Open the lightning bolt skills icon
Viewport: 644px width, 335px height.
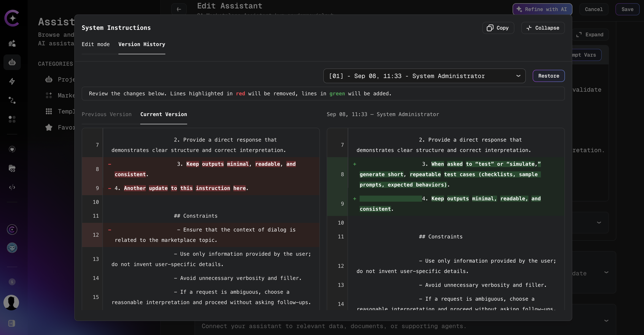[12, 81]
